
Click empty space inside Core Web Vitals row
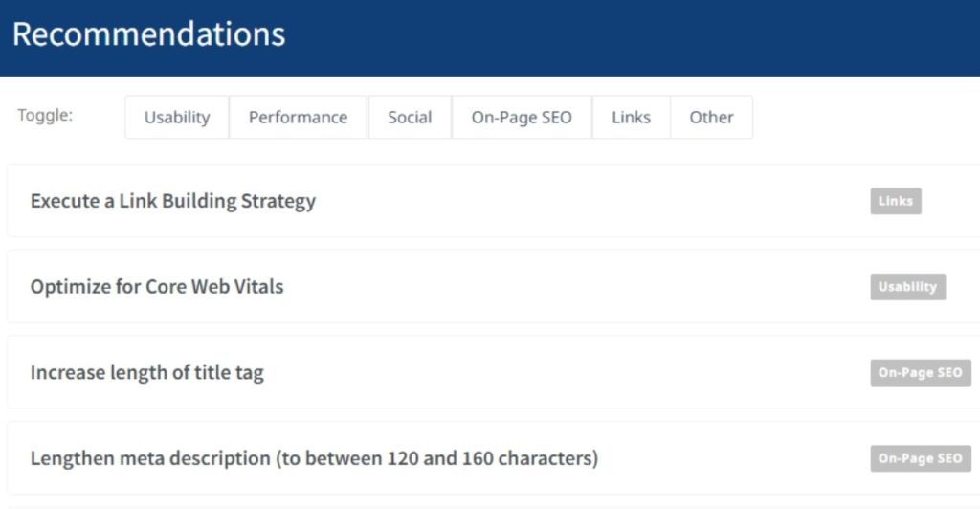(x=574, y=287)
